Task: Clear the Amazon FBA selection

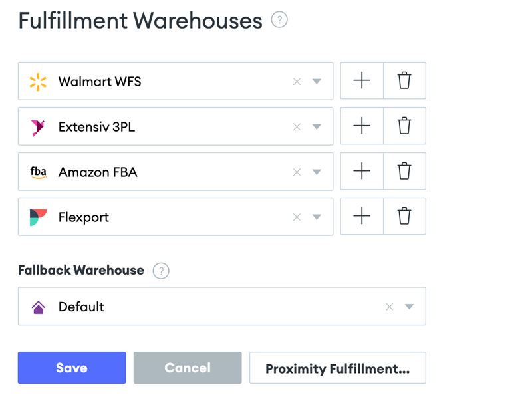Action: 297,172
